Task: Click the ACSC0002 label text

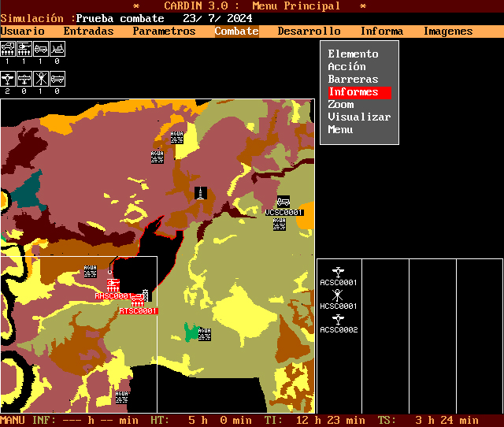Action: tap(339, 330)
